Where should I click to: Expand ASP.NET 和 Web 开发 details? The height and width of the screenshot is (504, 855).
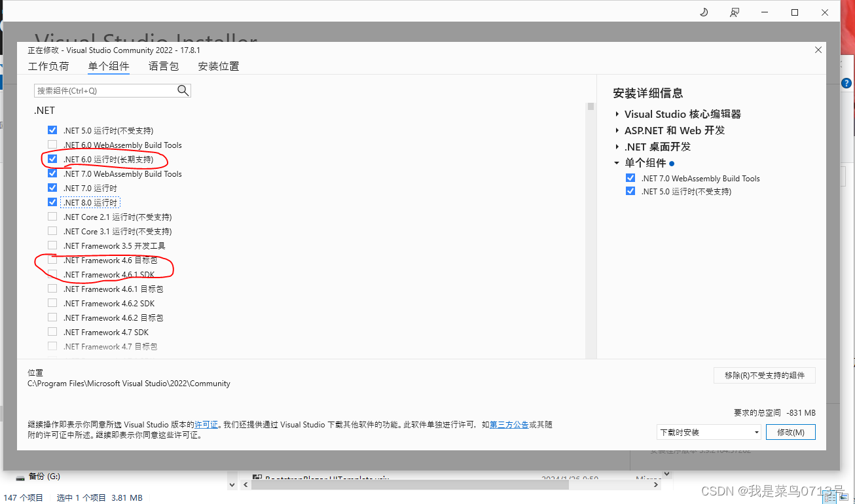(x=617, y=130)
